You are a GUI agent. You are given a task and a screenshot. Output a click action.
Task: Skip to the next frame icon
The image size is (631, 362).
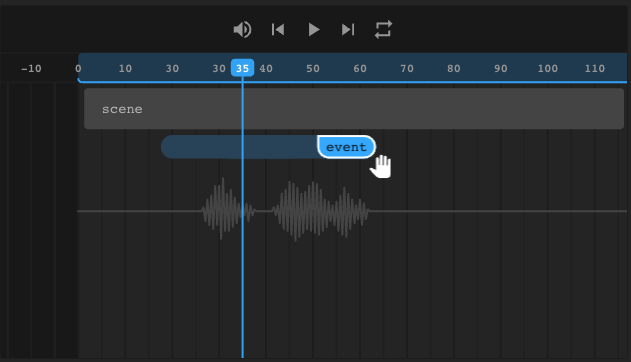click(x=348, y=29)
